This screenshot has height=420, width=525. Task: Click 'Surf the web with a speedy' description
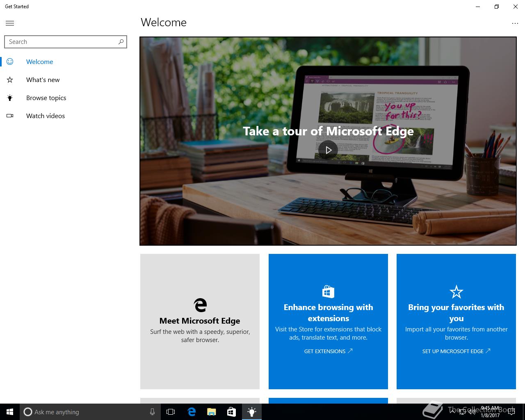[x=200, y=336]
